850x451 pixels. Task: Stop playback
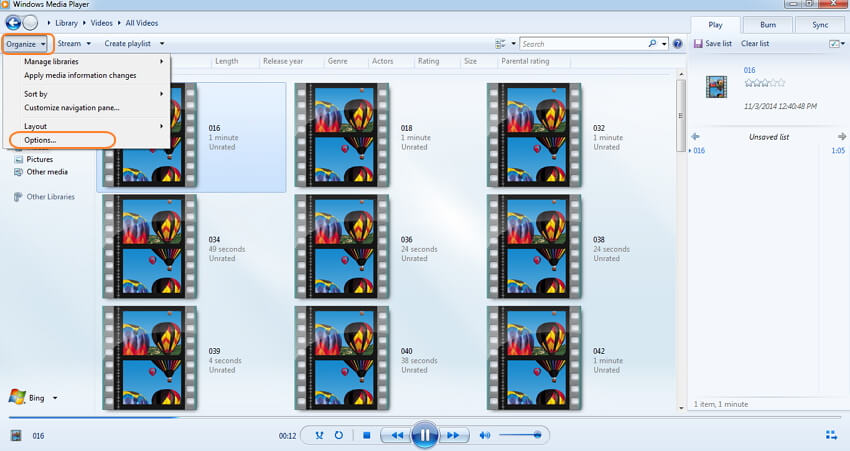point(366,435)
